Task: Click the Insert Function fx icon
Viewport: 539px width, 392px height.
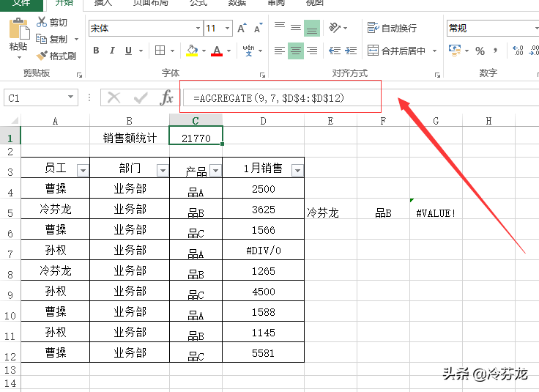Action: pos(166,97)
